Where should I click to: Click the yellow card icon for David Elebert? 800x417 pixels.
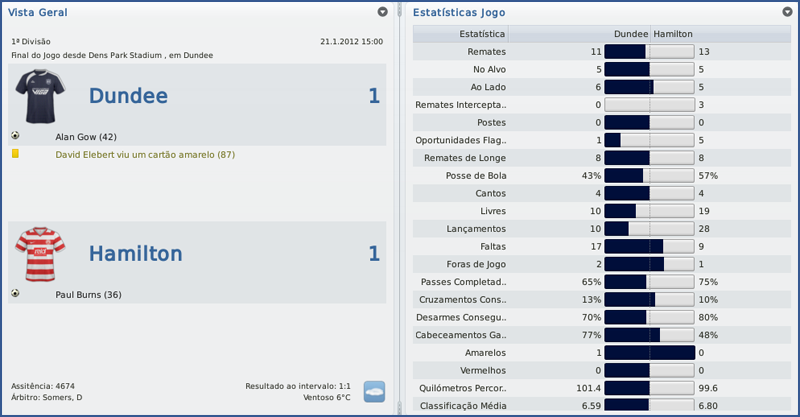[x=15, y=154]
